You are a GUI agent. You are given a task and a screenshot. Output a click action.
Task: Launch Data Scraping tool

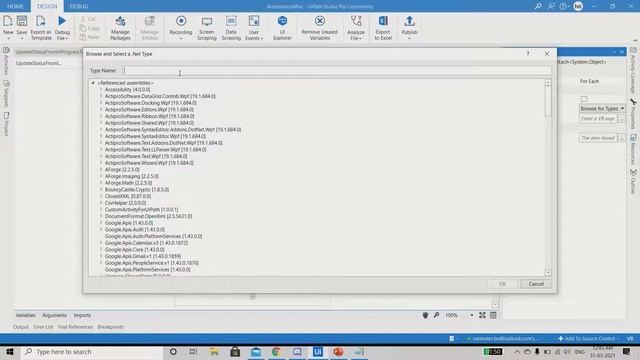(x=231, y=21)
